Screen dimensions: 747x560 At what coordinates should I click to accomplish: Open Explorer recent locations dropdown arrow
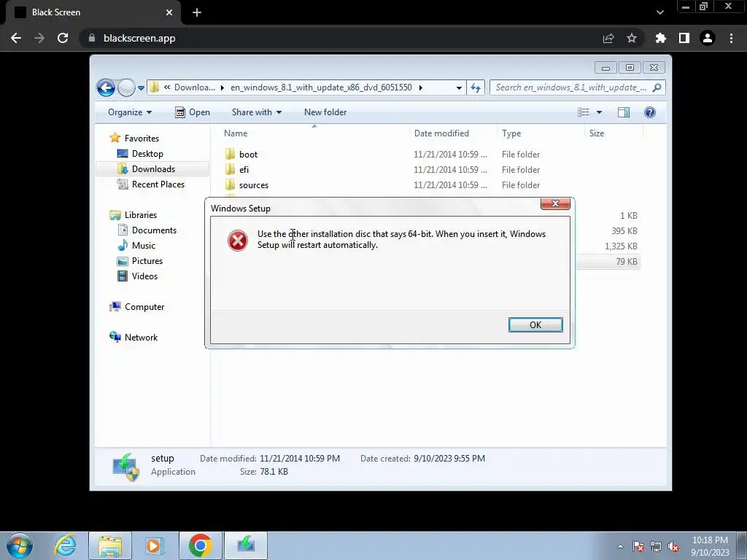click(141, 88)
